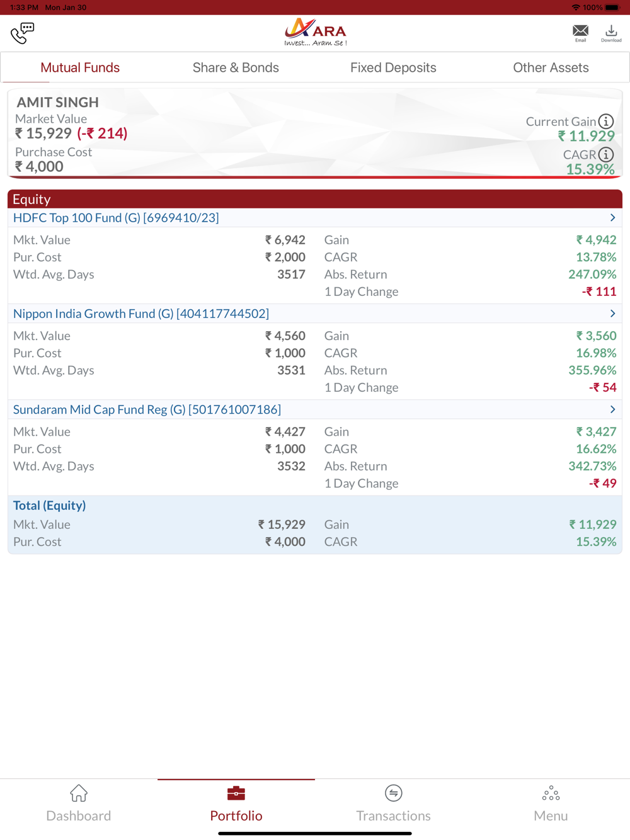
Task: Tap HDFC 1 day change -₹ 111
Action: (599, 292)
